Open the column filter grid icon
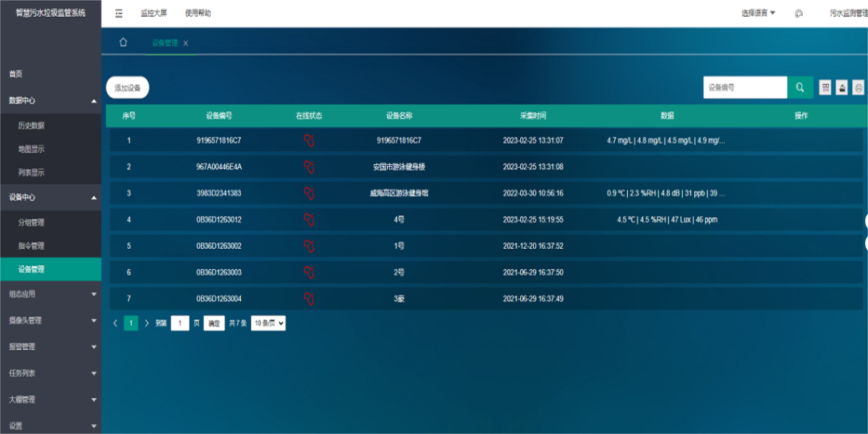The height and width of the screenshot is (434, 868). coord(825,88)
